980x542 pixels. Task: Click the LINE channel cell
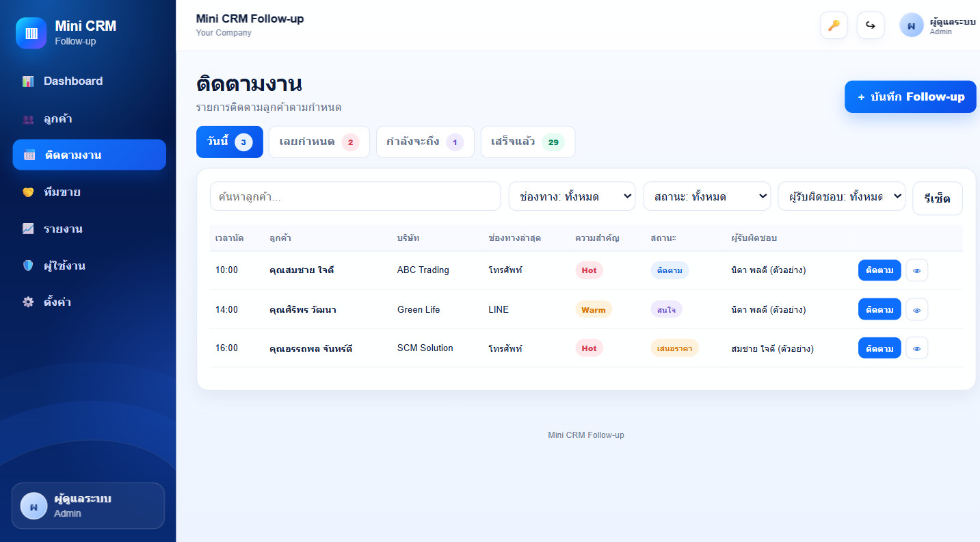pyautogui.click(x=499, y=309)
